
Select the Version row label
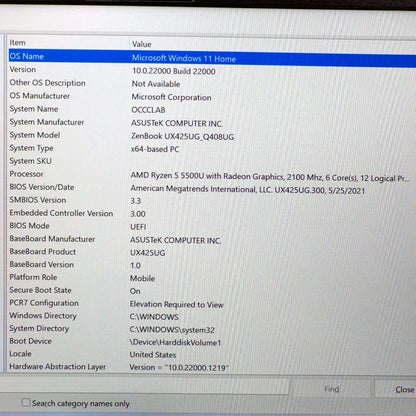23,69
